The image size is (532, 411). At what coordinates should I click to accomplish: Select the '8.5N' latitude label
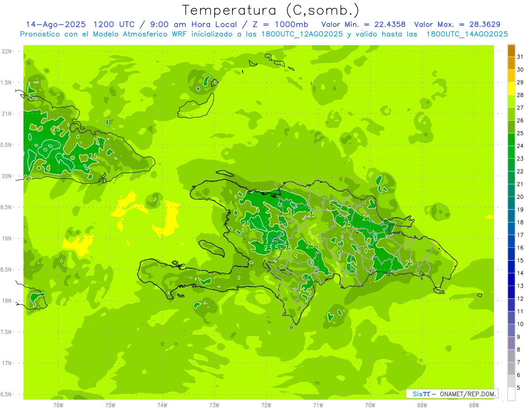7,270
